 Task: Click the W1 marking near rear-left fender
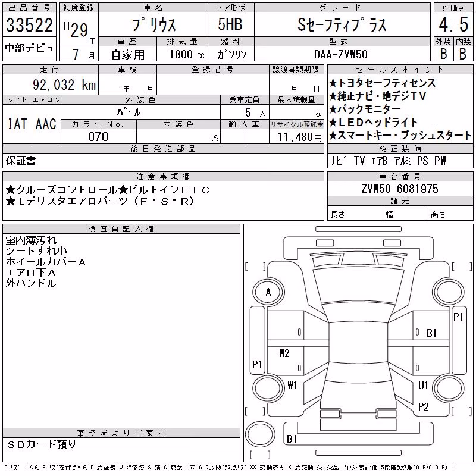(292, 385)
